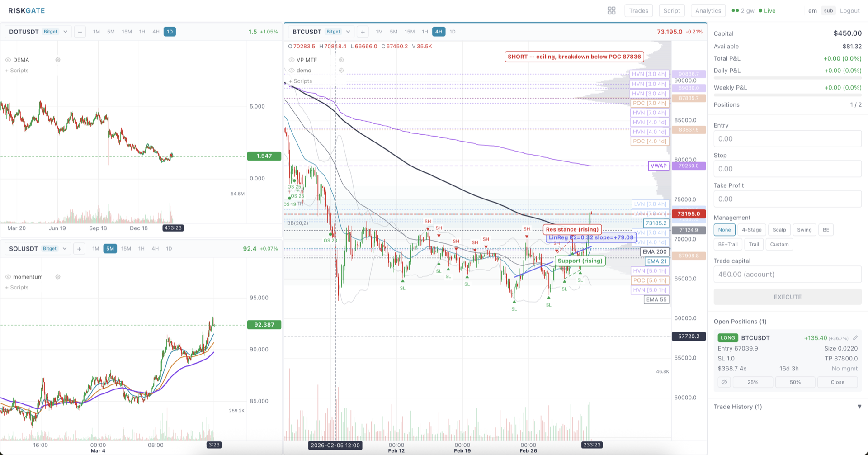This screenshot has height=455, width=868.
Task: Enable Trail management option
Action: coord(754,244)
